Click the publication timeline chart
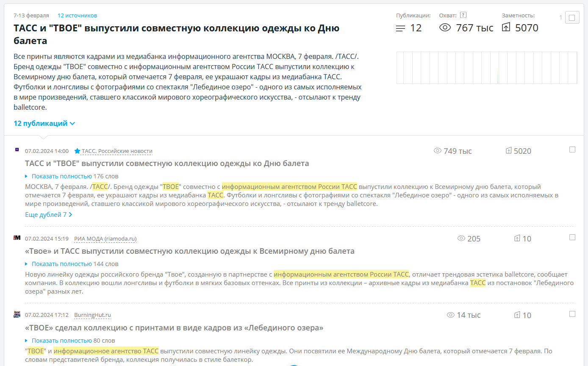 click(x=487, y=68)
